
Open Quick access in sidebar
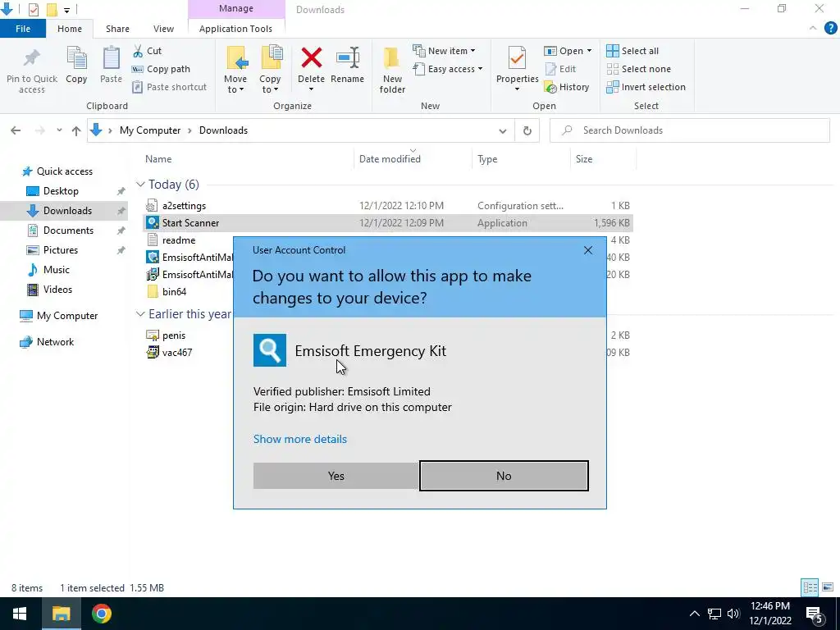[x=64, y=171]
